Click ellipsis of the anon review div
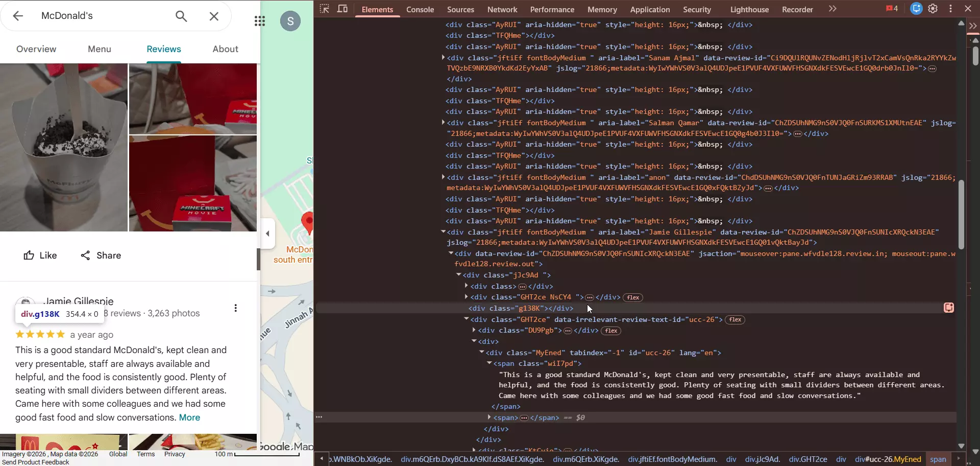 [x=768, y=188]
